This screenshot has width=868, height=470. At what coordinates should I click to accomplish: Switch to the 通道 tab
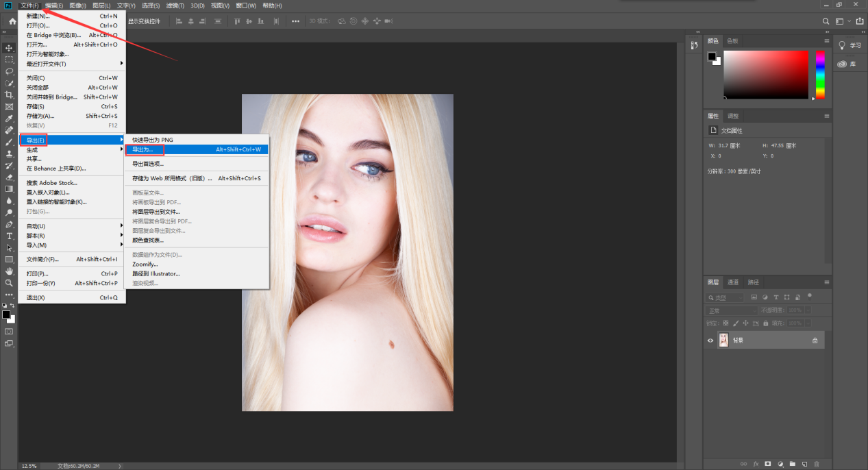(x=733, y=282)
